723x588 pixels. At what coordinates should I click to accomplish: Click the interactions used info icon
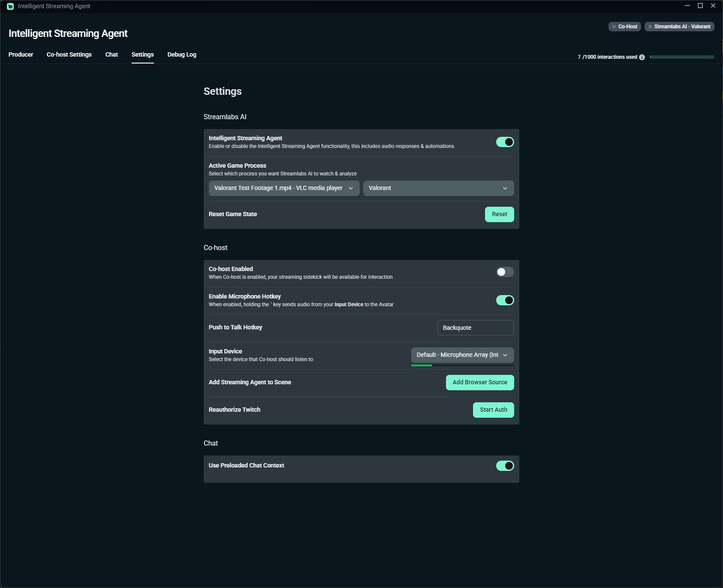click(642, 57)
